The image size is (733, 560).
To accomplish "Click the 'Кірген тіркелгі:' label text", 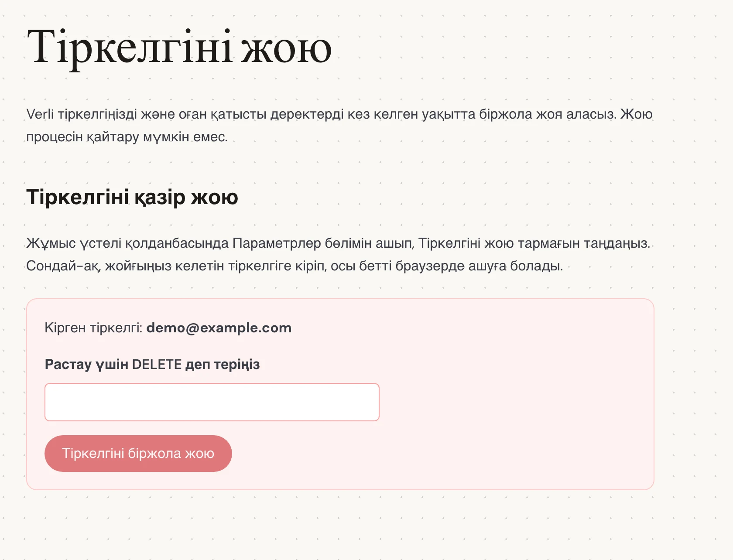I will tap(94, 328).
